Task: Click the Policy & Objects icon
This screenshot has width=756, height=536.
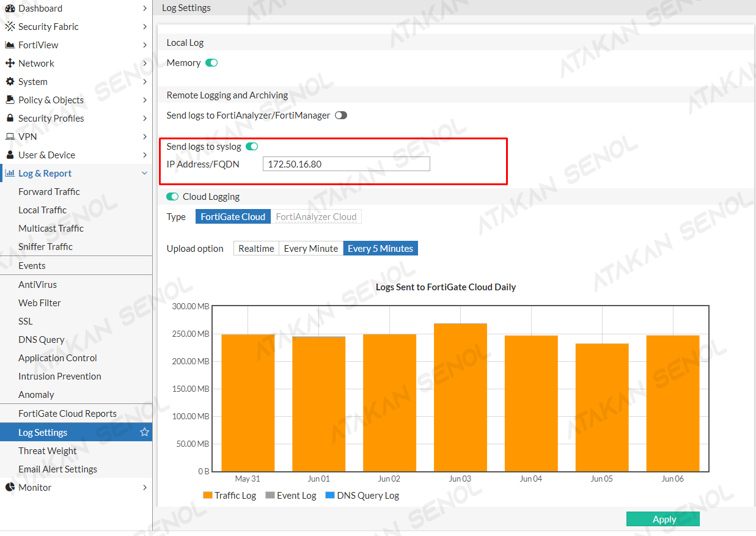Action: click(10, 100)
